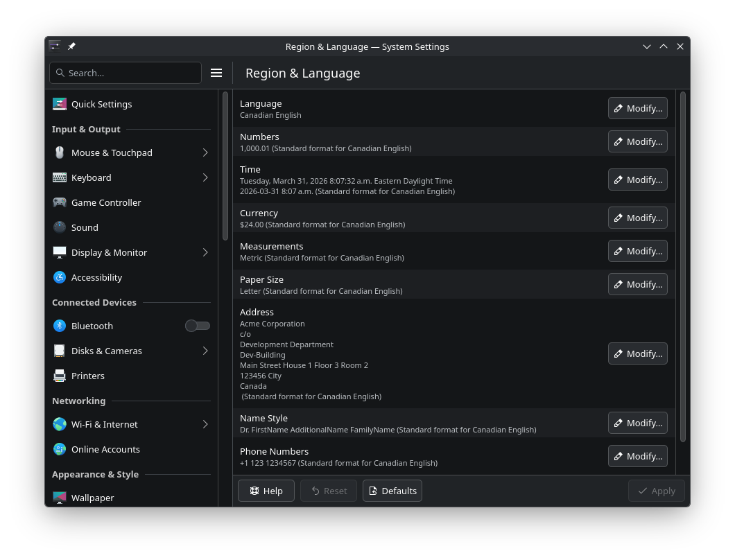The width and height of the screenshot is (735, 560).
Task: Click the Wallpaper icon in sidebar
Action: pos(60,498)
